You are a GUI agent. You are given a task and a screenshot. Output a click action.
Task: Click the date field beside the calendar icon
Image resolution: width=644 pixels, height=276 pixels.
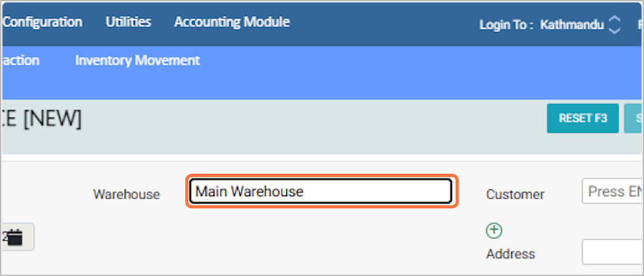tap(5, 238)
